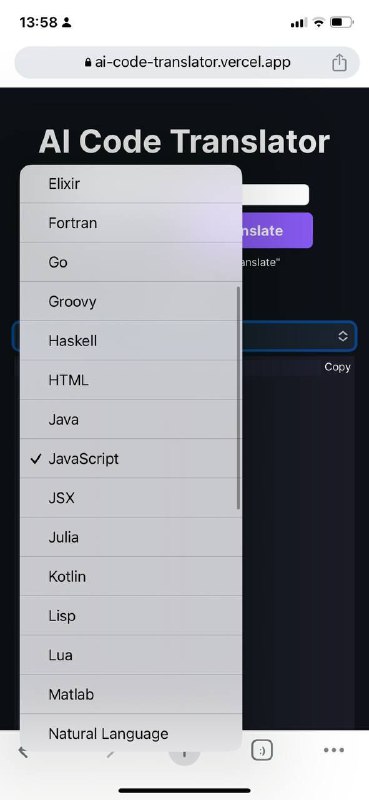Viewport: 369px width, 800px height.
Task: Choose Lisp as the language
Action: point(131,616)
